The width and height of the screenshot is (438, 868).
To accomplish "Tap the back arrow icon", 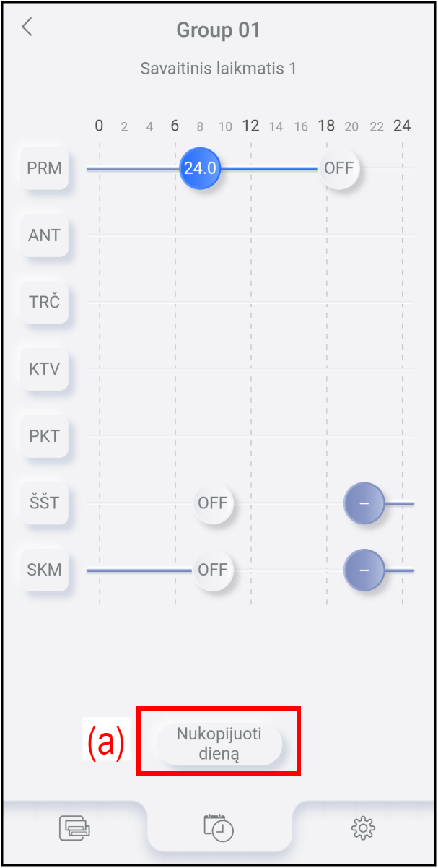I will click(27, 28).
